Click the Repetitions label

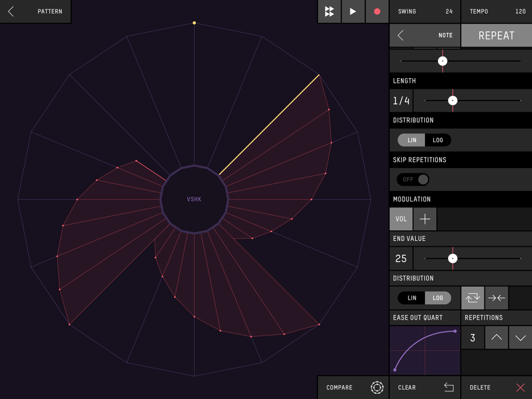click(x=483, y=318)
